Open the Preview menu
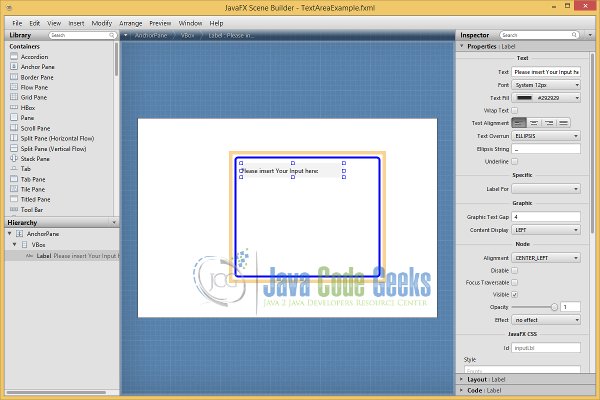 tap(160, 23)
